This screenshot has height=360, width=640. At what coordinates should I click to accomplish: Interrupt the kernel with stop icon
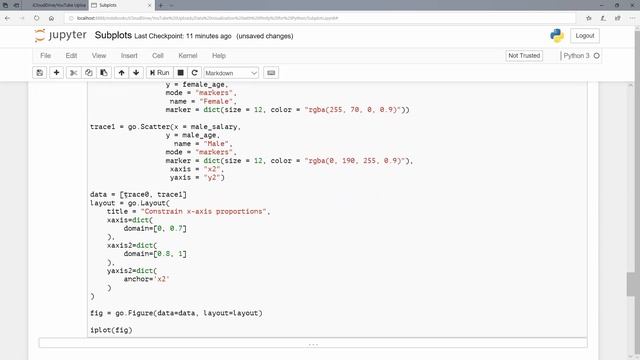pyautogui.click(x=180, y=73)
